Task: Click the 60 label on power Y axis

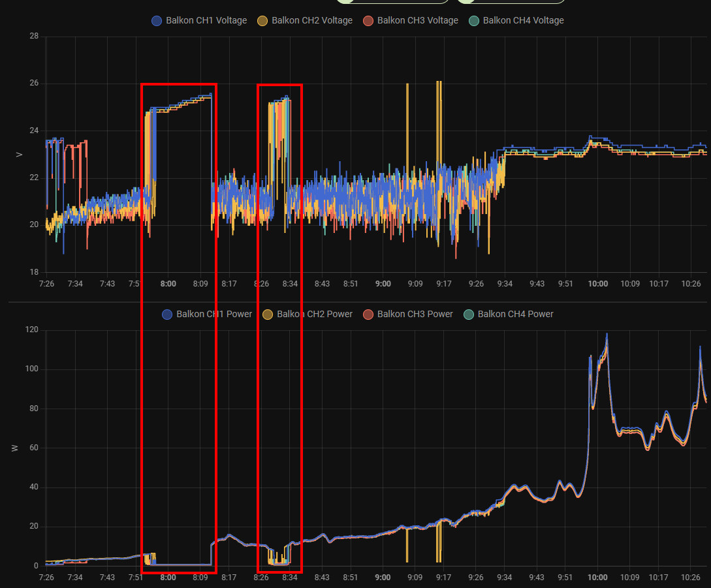Action: point(34,448)
